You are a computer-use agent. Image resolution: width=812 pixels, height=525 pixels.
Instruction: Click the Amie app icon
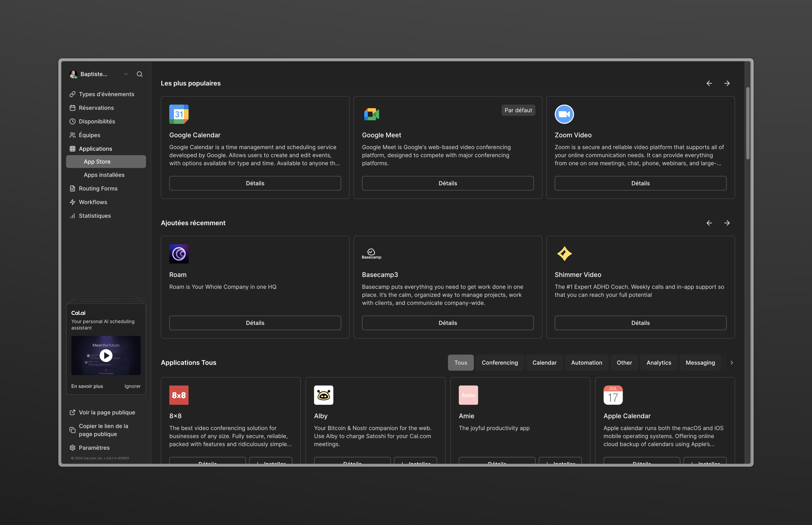coord(468,395)
